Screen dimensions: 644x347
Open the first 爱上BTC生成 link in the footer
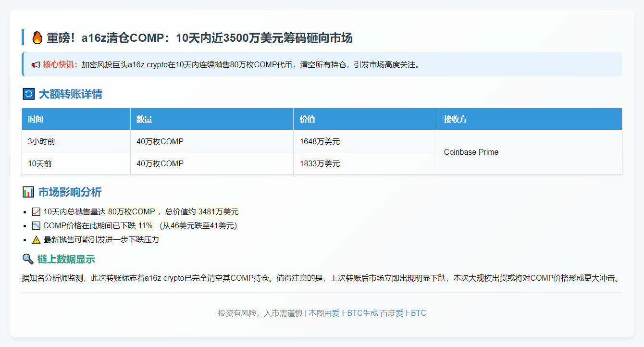point(355,313)
